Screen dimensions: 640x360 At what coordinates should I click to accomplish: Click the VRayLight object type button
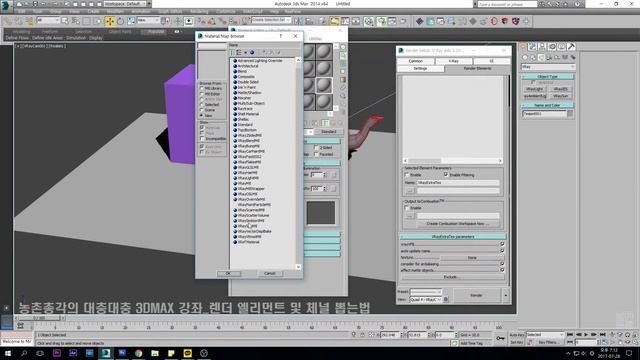[535, 89]
